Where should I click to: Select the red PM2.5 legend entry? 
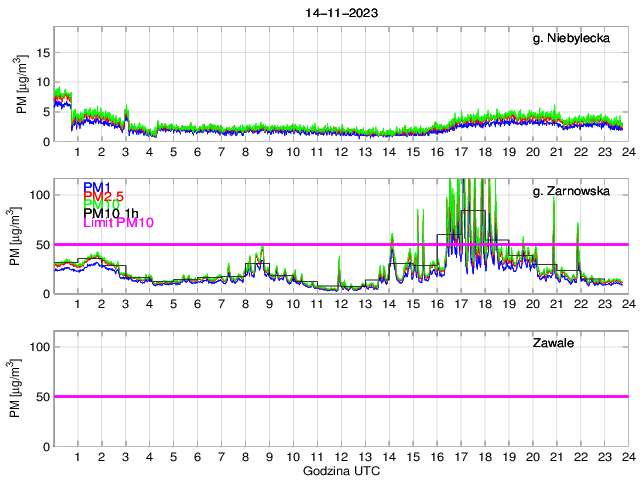pos(102,197)
